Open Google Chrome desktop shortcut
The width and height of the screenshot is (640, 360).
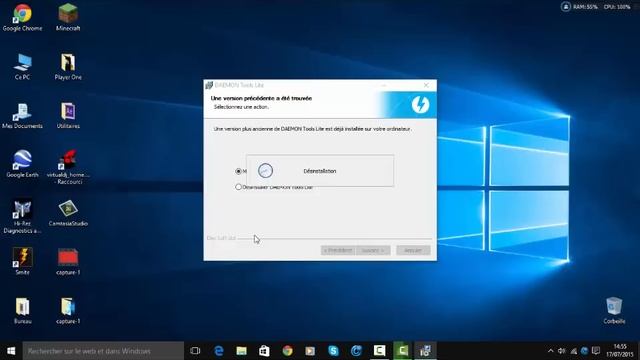22,18
